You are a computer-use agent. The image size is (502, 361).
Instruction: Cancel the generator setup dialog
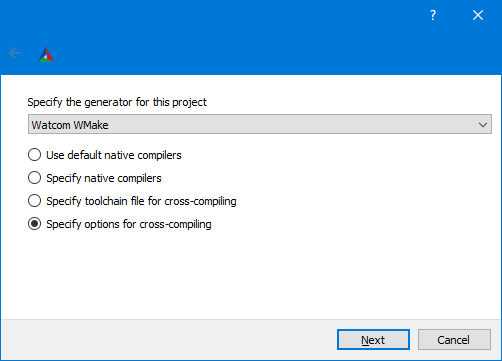point(454,340)
